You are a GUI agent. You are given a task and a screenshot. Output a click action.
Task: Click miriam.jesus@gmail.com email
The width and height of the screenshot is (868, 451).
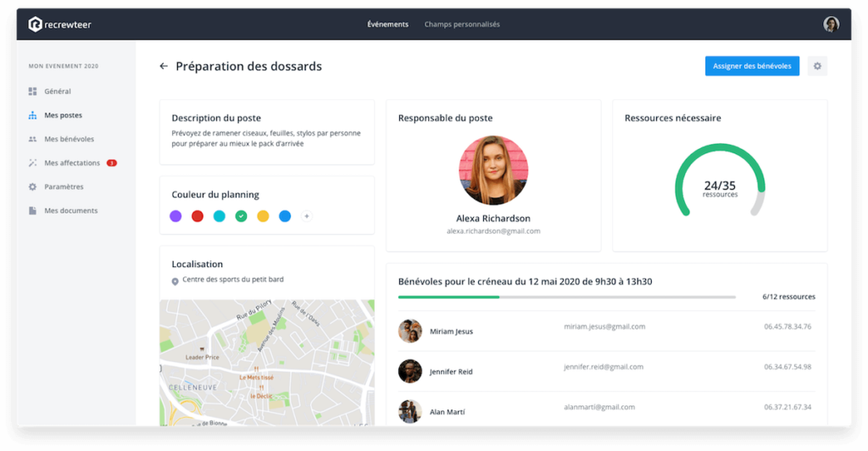click(x=604, y=326)
